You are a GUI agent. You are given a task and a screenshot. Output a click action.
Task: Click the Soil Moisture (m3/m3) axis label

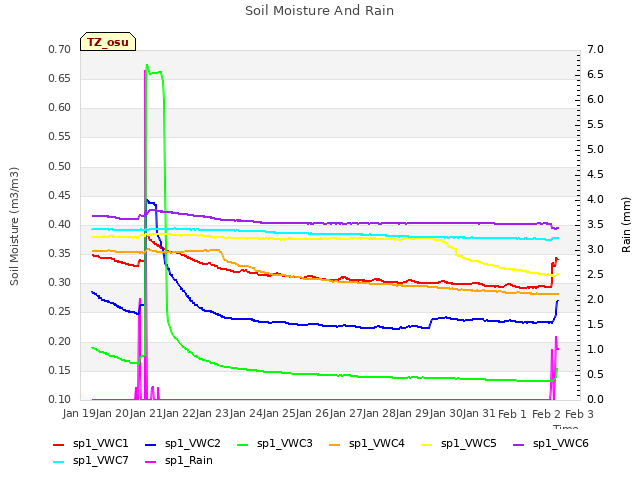[14, 226]
